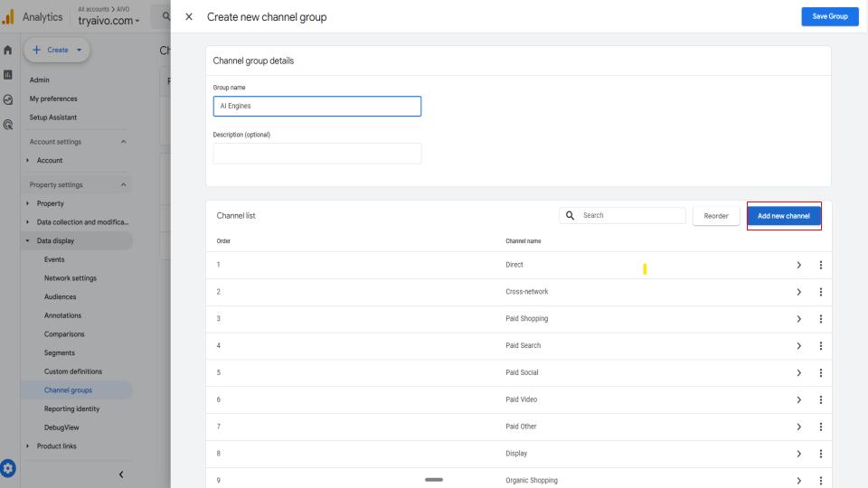Expand the Display channel chevron
The height and width of the screenshot is (488, 868).
(798, 454)
